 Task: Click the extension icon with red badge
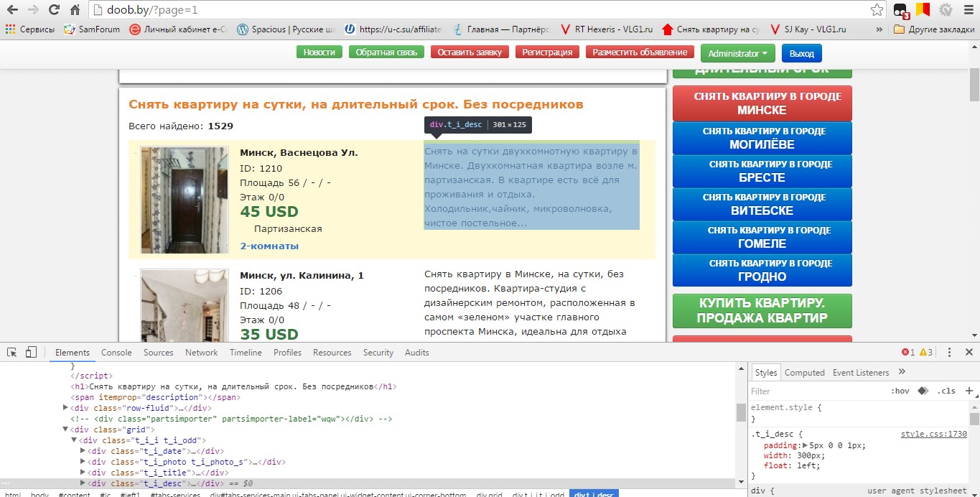coord(900,11)
